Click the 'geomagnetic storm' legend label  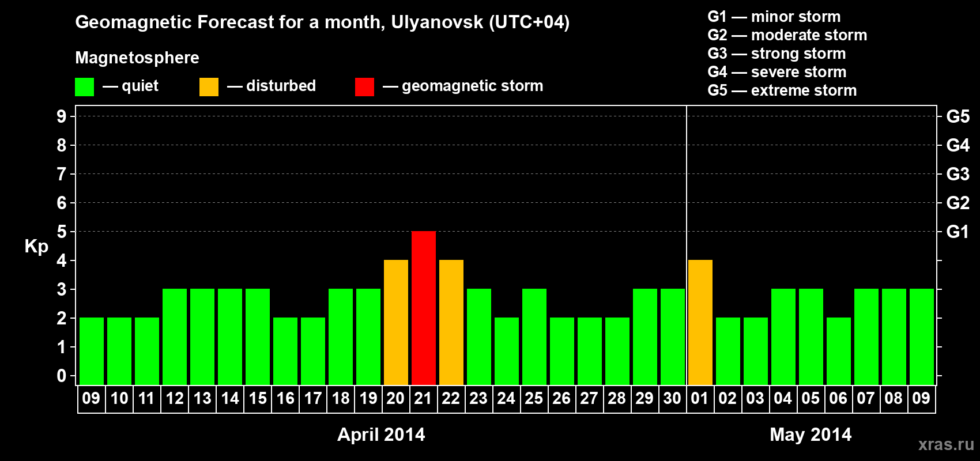tap(473, 86)
